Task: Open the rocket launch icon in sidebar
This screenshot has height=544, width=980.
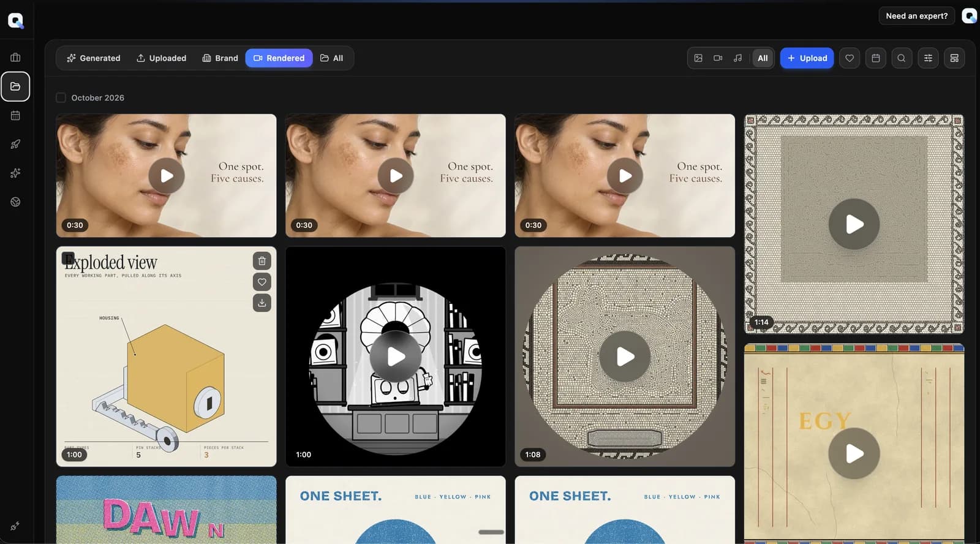Action: (15, 144)
